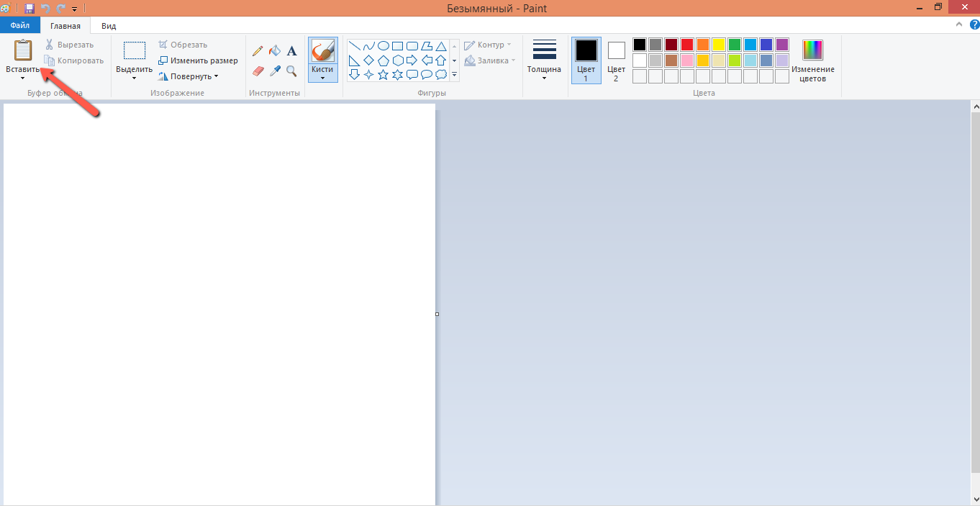Image resolution: width=980 pixels, height=506 pixels.
Task: Pick the red color swatch
Action: [686, 45]
